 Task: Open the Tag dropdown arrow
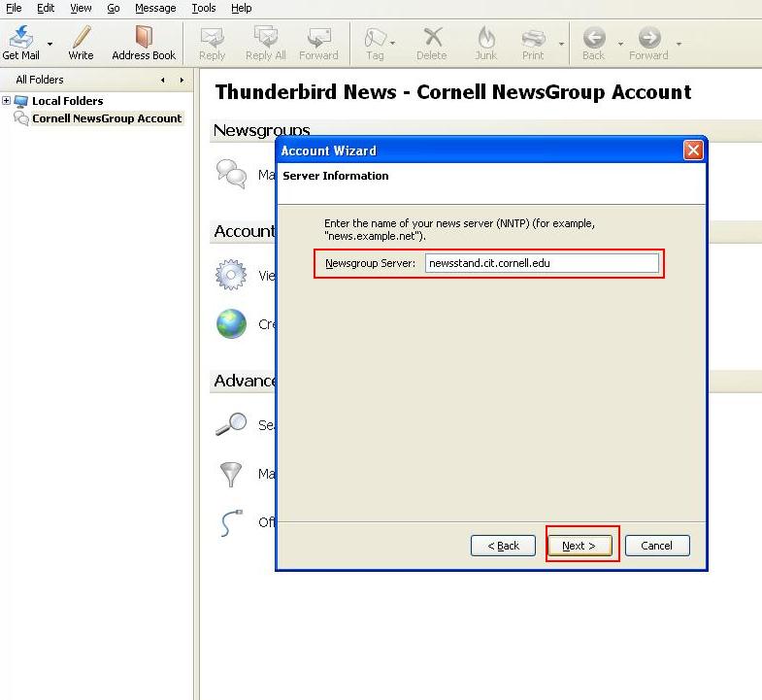click(393, 44)
